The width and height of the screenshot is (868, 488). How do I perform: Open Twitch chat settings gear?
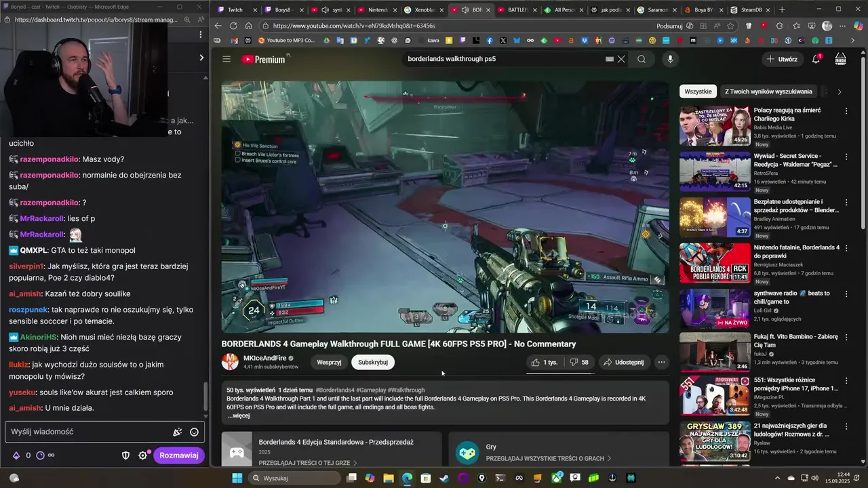tap(142, 455)
